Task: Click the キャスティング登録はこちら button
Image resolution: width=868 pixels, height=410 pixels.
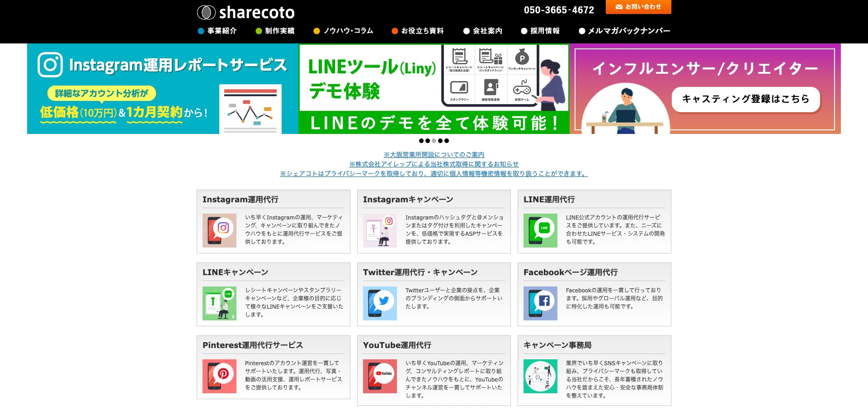Action: pos(745,99)
